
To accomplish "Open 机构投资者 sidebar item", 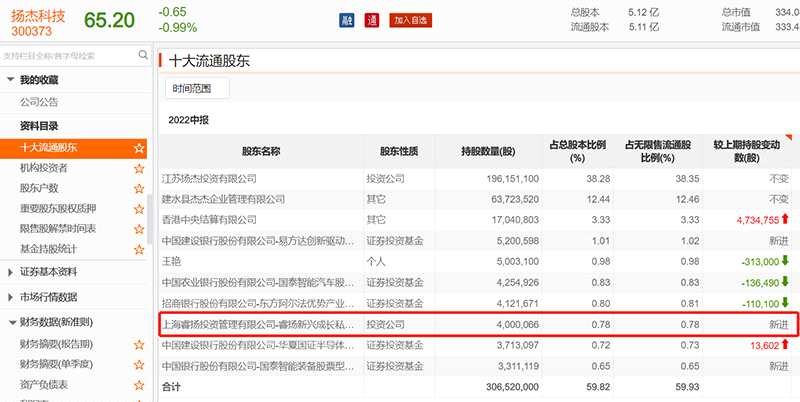I will pyautogui.click(x=43, y=168).
